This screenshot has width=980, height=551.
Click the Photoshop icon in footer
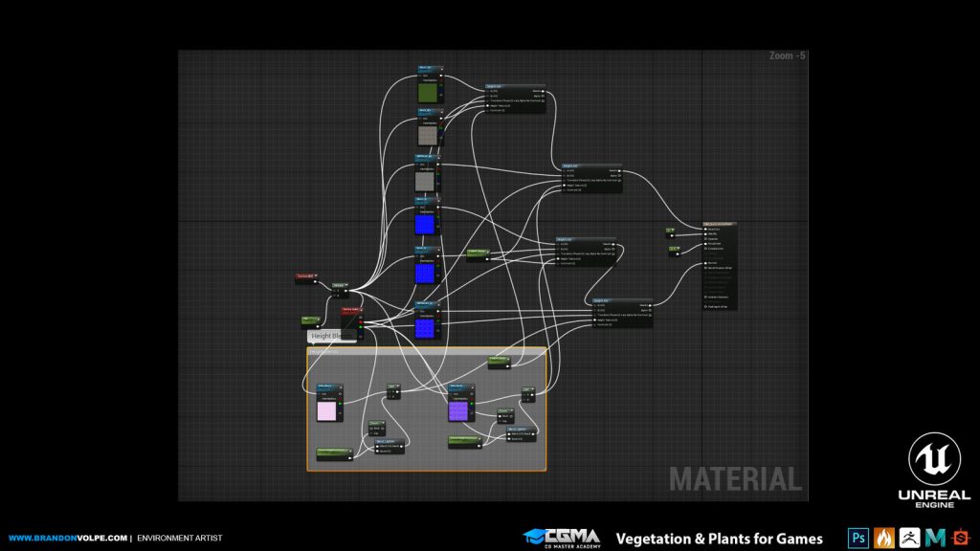(x=857, y=538)
